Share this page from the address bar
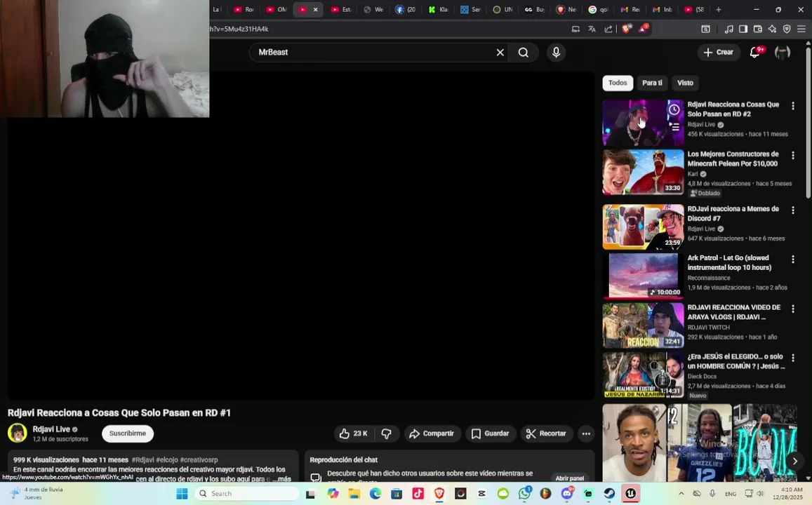Screen dimensions: 812x505 click(608, 29)
